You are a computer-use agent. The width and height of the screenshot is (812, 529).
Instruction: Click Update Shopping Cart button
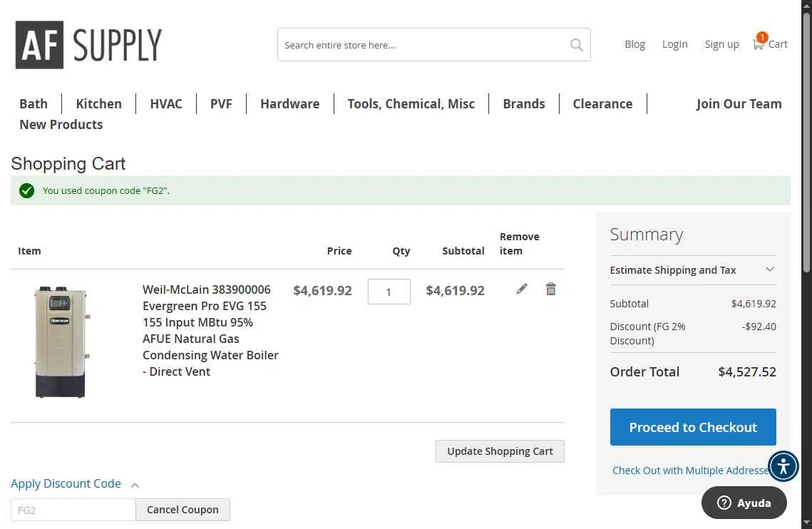[x=500, y=451]
